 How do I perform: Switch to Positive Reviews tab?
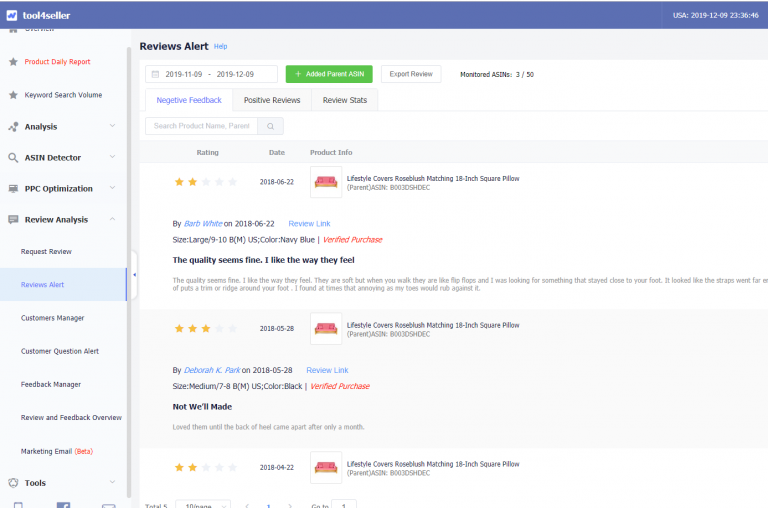click(x=272, y=100)
